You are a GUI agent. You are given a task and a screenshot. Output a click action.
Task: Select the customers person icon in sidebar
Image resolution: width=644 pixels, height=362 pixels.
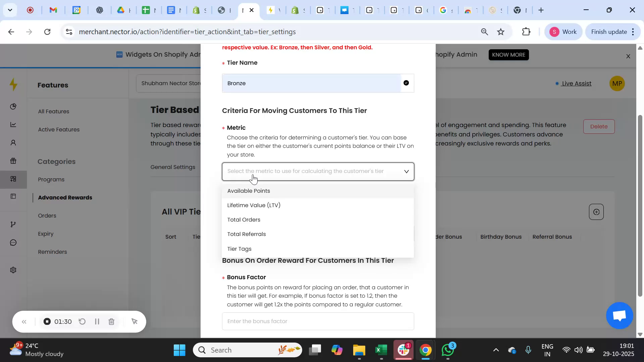coord(13,142)
